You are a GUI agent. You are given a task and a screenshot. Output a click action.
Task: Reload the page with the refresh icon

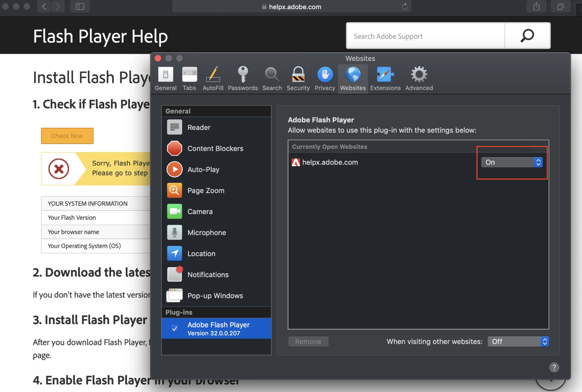[405, 7]
